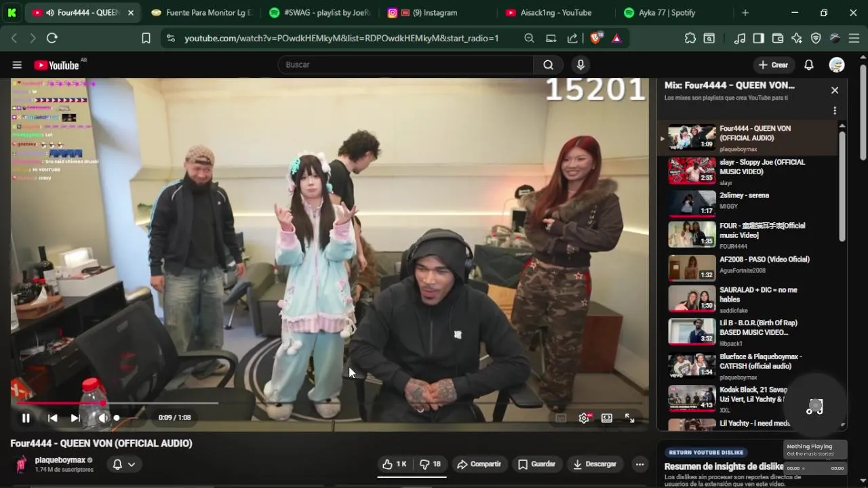Viewport: 868px width, 488px height.
Task: Open YouTube notifications bell in header
Action: tap(809, 65)
